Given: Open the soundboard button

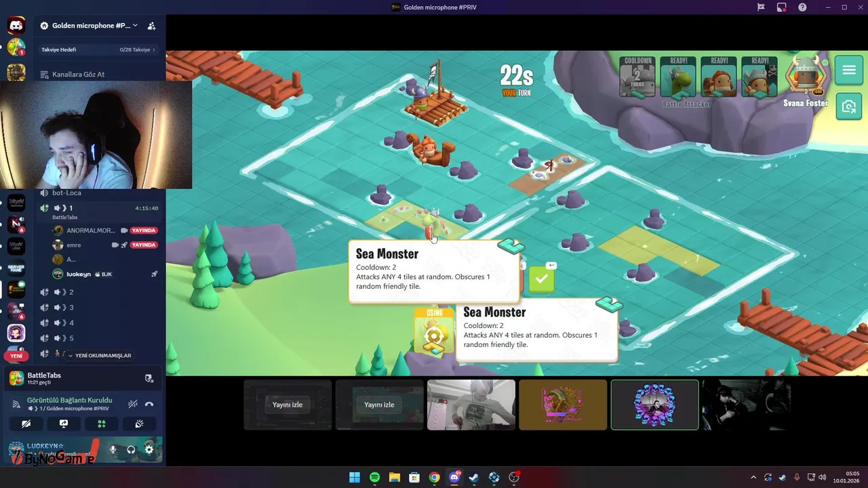Looking at the screenshot, I should click(x=140, y=424).
